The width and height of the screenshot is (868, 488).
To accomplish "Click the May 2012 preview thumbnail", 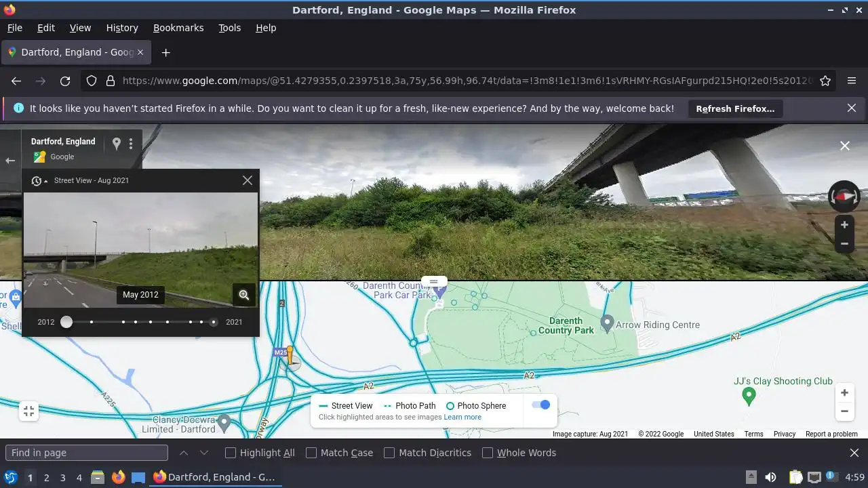I will click(x=140, y=249).
